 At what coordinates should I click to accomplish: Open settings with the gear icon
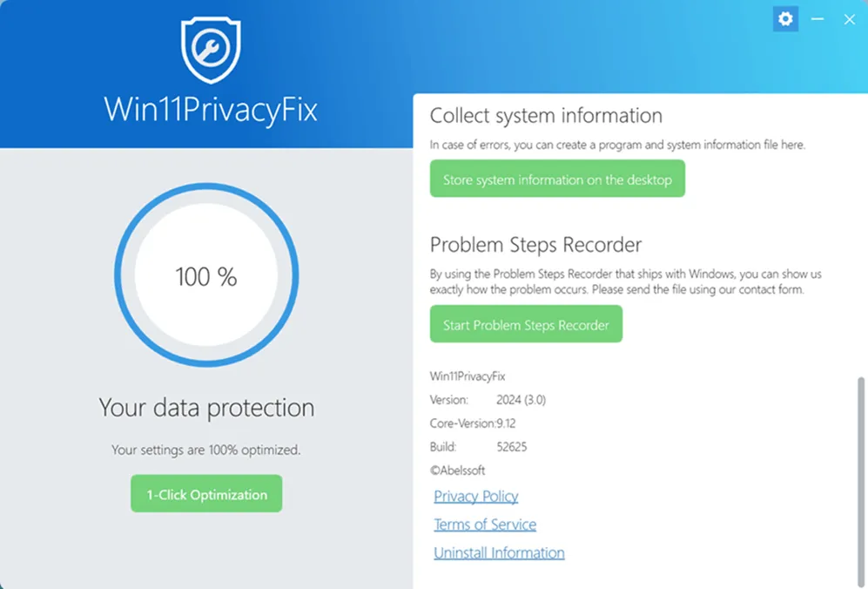point(785,19)
